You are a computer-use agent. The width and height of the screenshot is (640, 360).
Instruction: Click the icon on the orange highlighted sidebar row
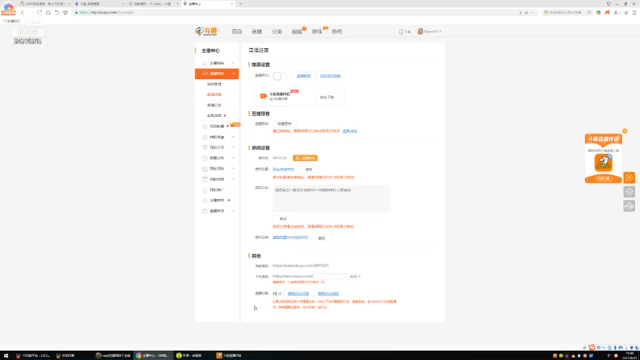205,73
